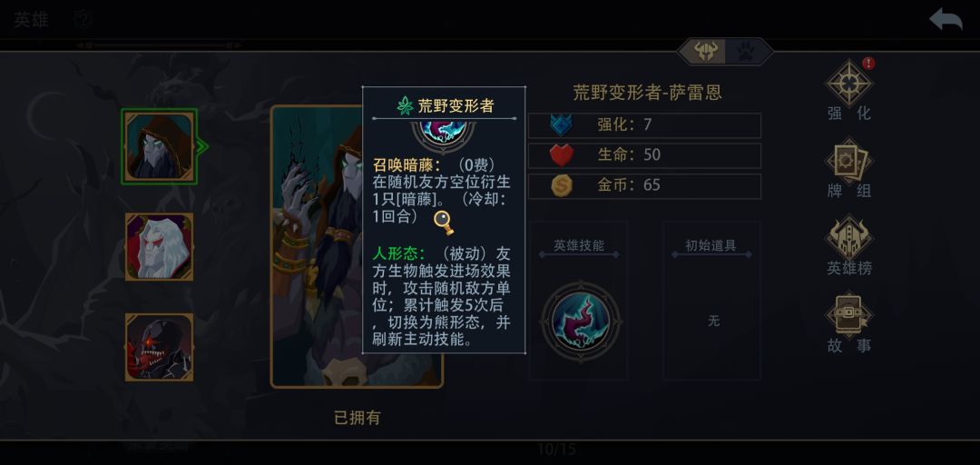Select the white-haired vampire hero portrait
The width and height of the screenshot is (980, 465).
coord(160,247)
